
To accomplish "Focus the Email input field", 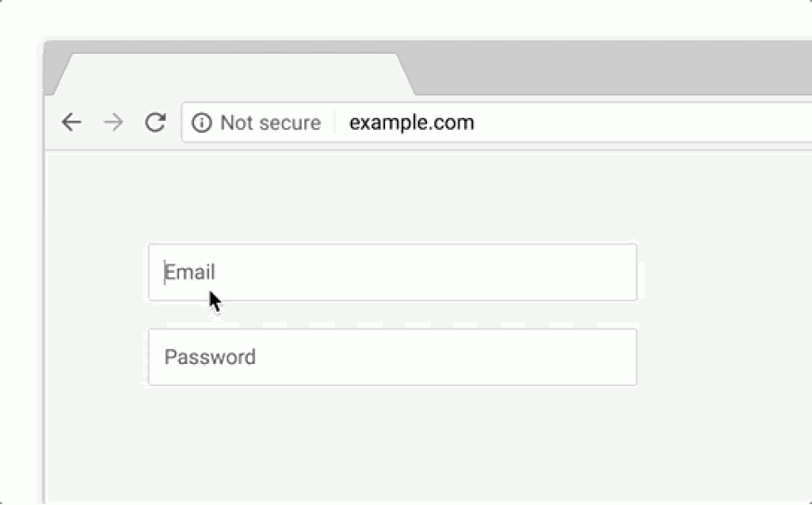I will click(x=393, y=272).
